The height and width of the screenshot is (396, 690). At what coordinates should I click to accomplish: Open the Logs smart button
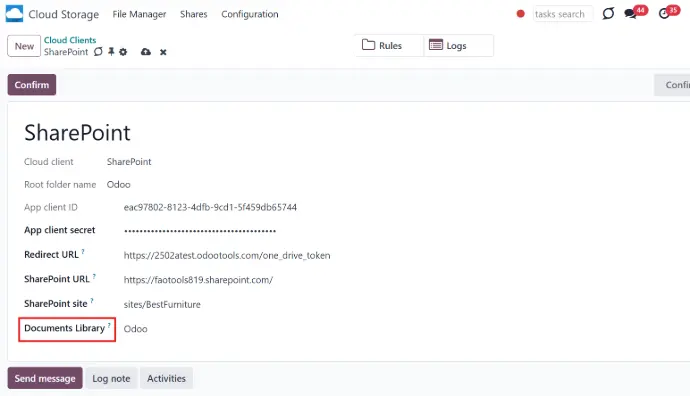point(459,45)
